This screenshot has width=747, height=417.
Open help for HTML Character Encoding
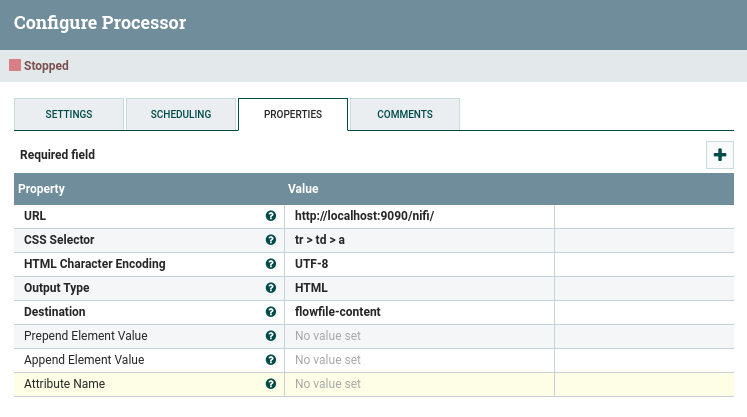pos(271,264)
